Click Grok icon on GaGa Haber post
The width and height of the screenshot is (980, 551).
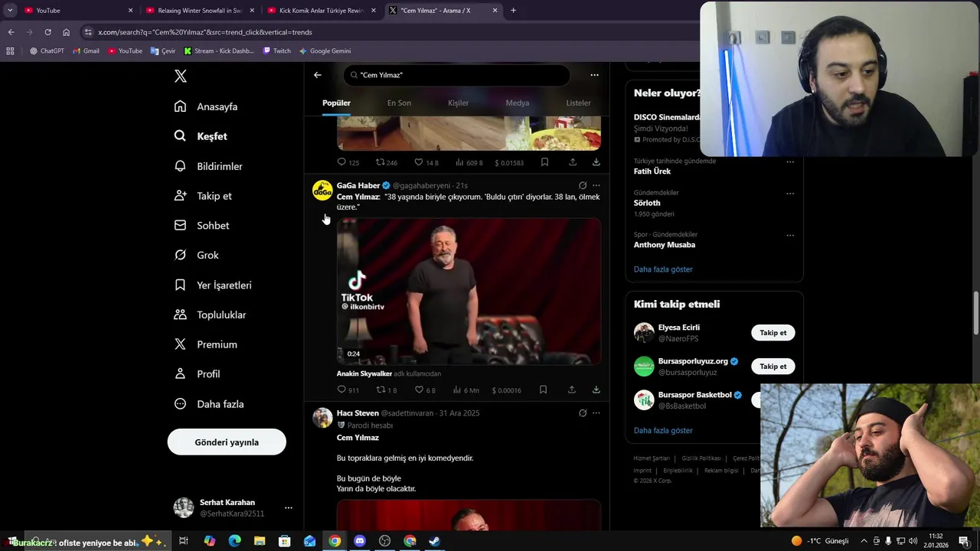583,185
